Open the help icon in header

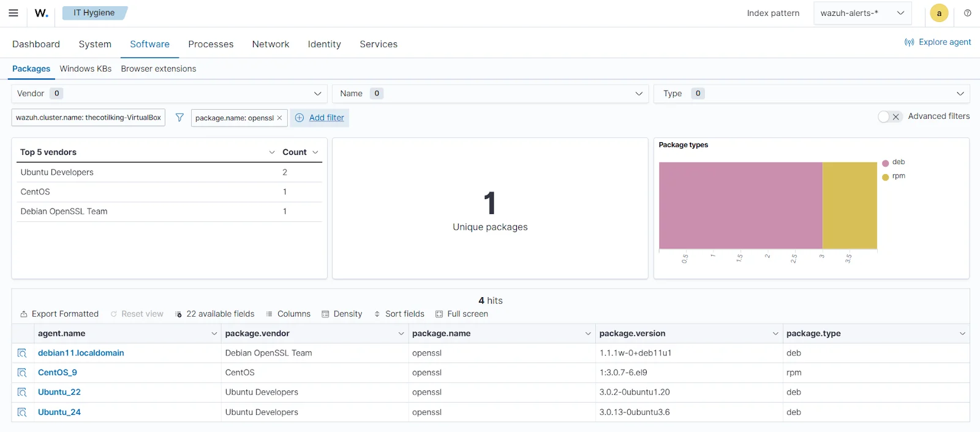pyautogui.click(x=967, y=13)
